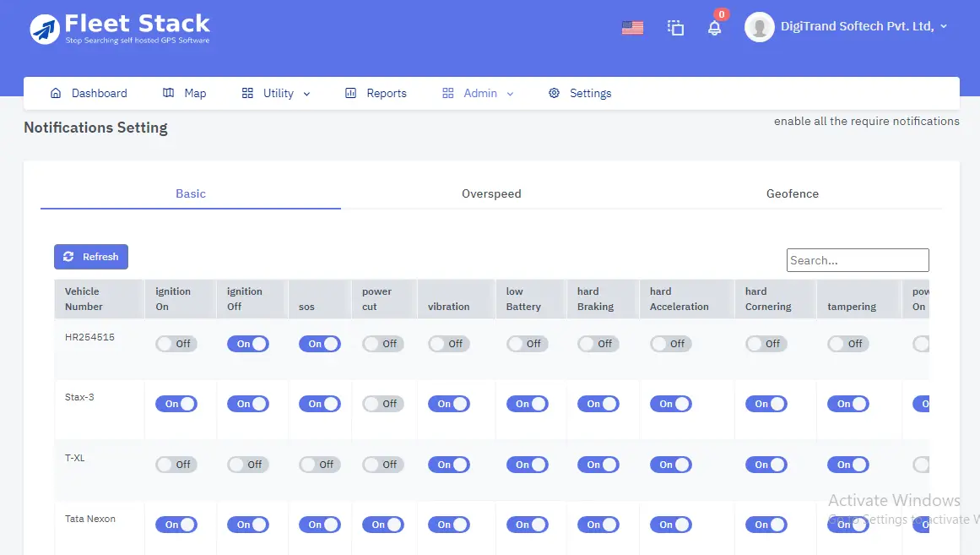Open the notifications bell
Screen dimensions: 980x555
pyautogui.click(x=714, y=28)
